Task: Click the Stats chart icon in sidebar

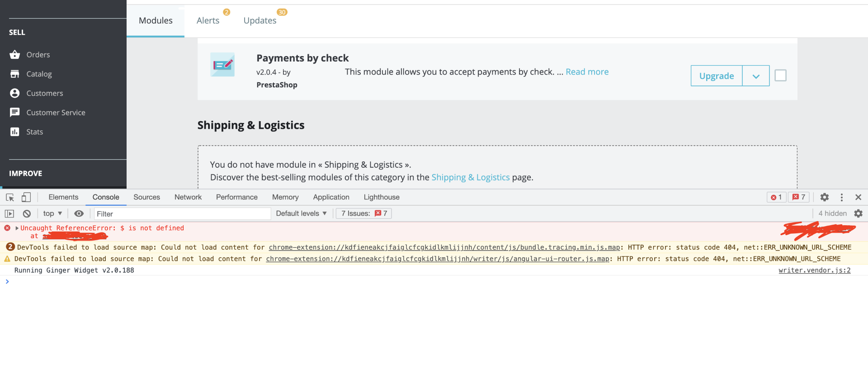Action: pos(15,132)
